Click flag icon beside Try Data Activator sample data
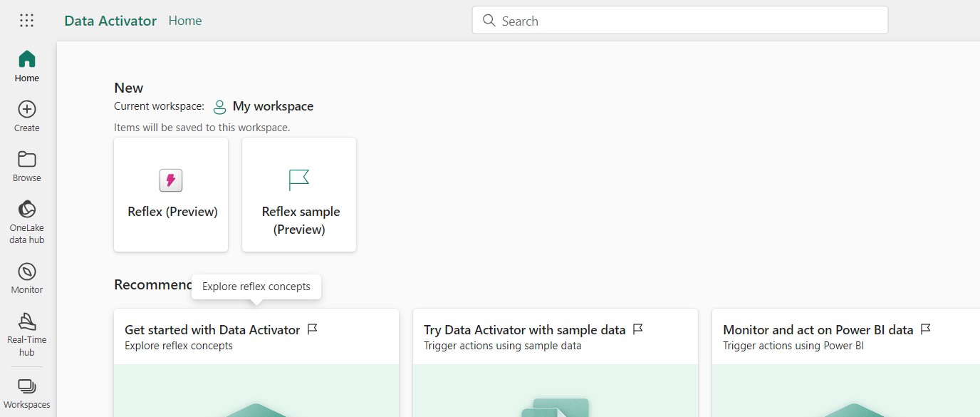The height and width of the screenshot is (417, 980). (638, 329)
